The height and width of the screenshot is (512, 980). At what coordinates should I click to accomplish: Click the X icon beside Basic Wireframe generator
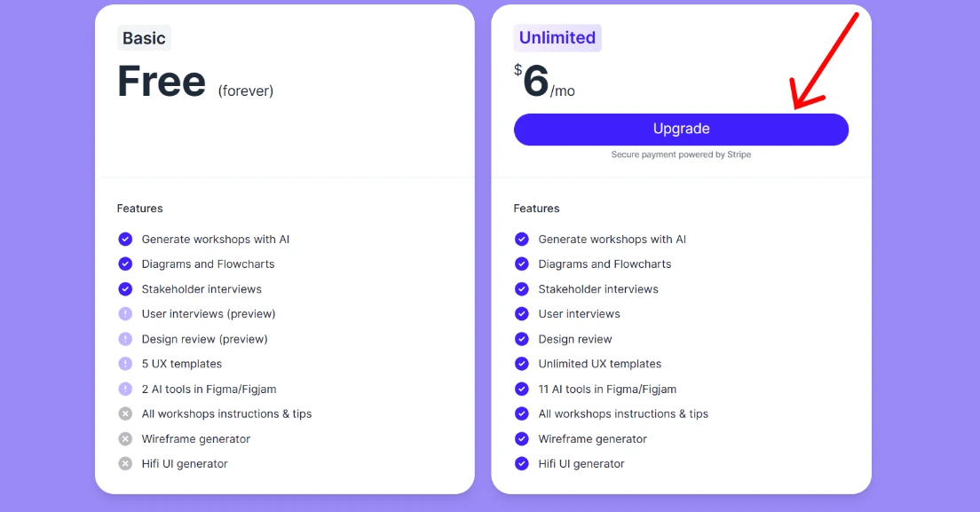(x=126, y=439)
